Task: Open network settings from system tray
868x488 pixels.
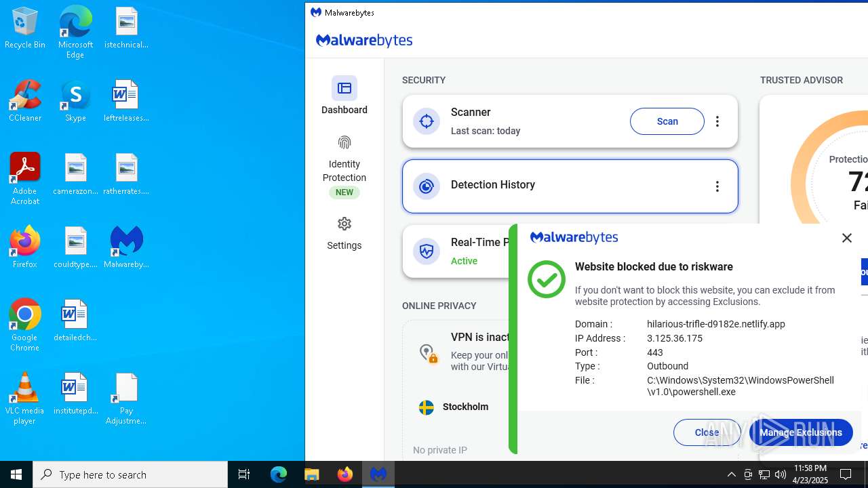Action: (764, 474)
